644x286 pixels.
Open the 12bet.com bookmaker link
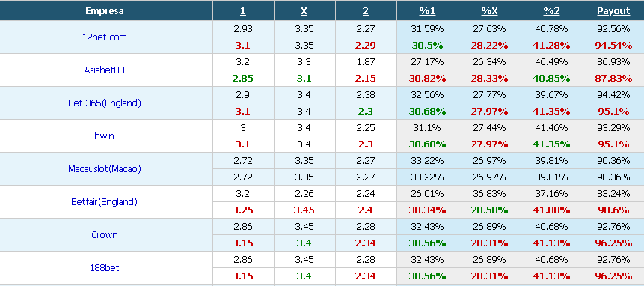[104, 37]
